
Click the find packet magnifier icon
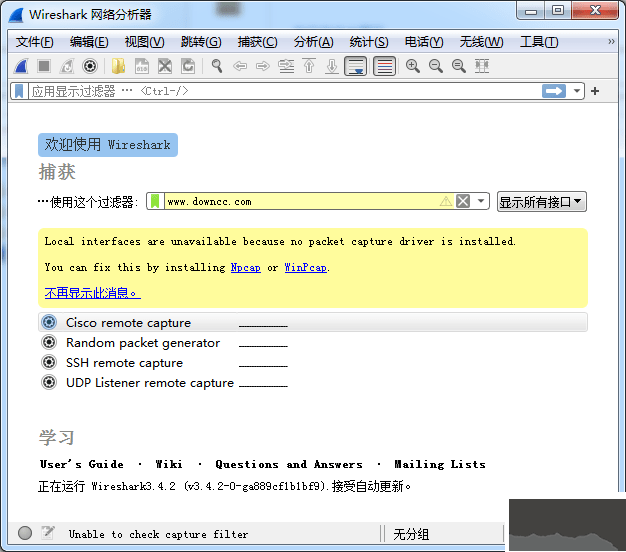tap(217, 66)
